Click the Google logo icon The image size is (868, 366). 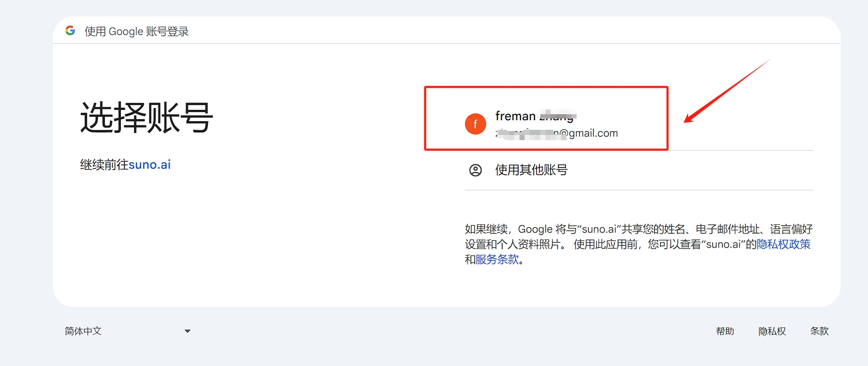70,31
